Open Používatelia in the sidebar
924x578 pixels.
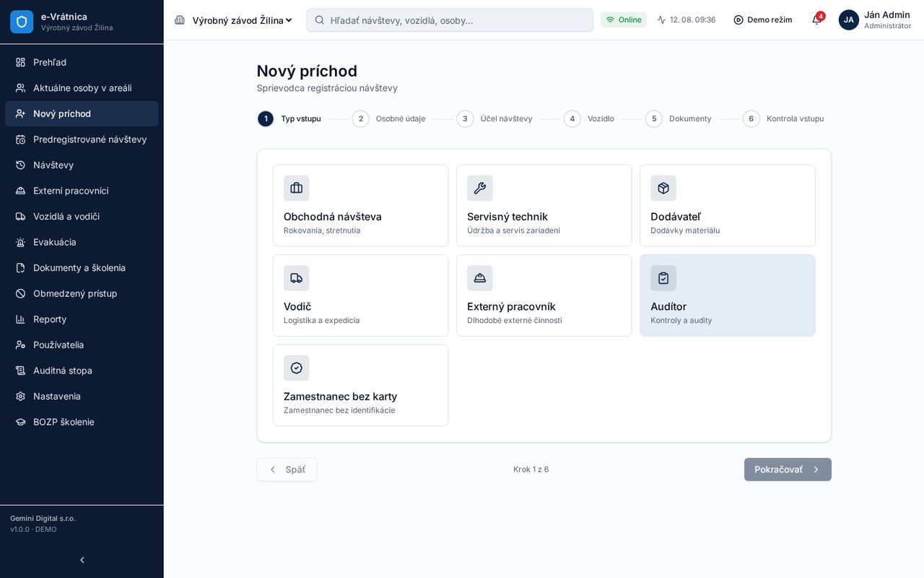(82, 345)
